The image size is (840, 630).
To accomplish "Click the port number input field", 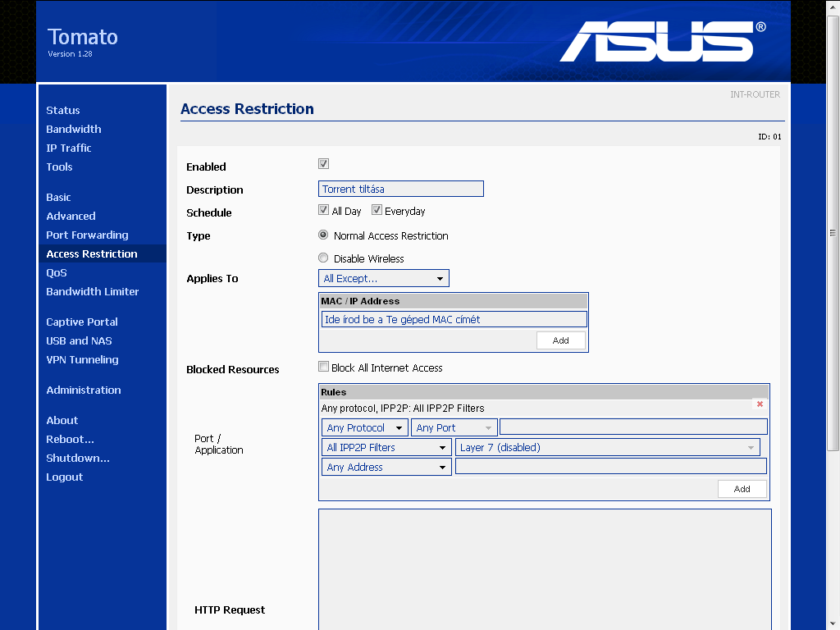I will point(633,427).
